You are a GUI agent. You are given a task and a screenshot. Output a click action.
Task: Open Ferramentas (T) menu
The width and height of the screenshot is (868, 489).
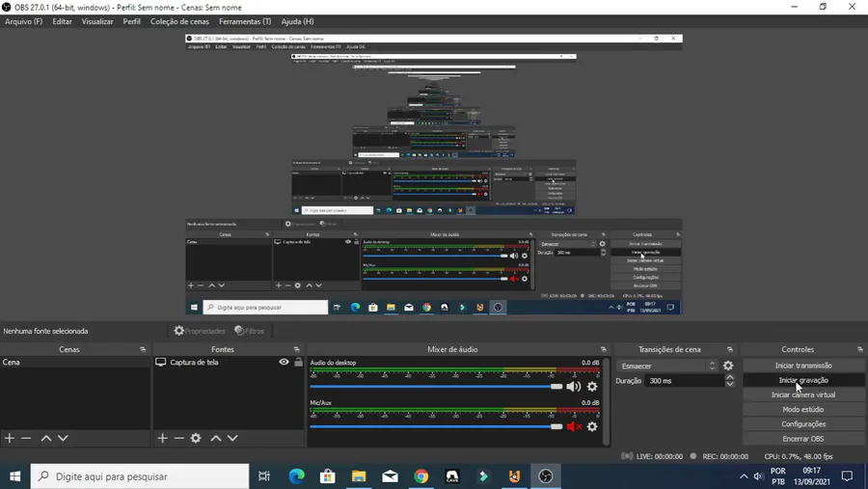(245, 21)
